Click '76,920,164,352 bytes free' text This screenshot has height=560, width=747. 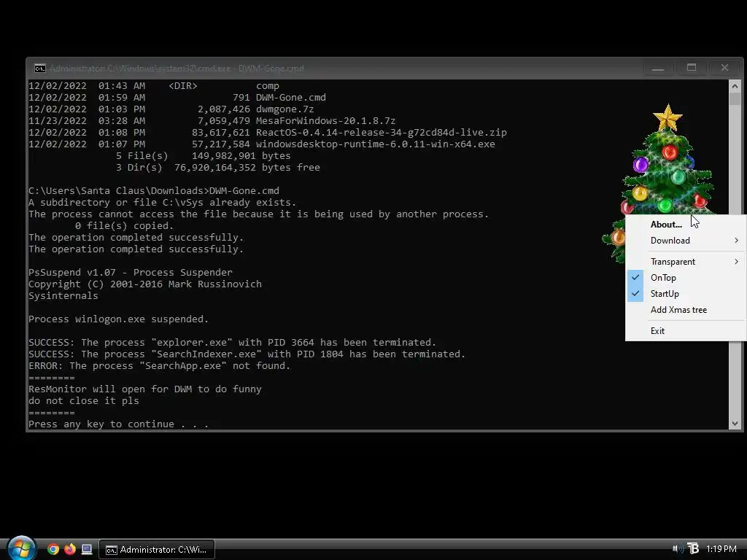[x=247, y=168]
